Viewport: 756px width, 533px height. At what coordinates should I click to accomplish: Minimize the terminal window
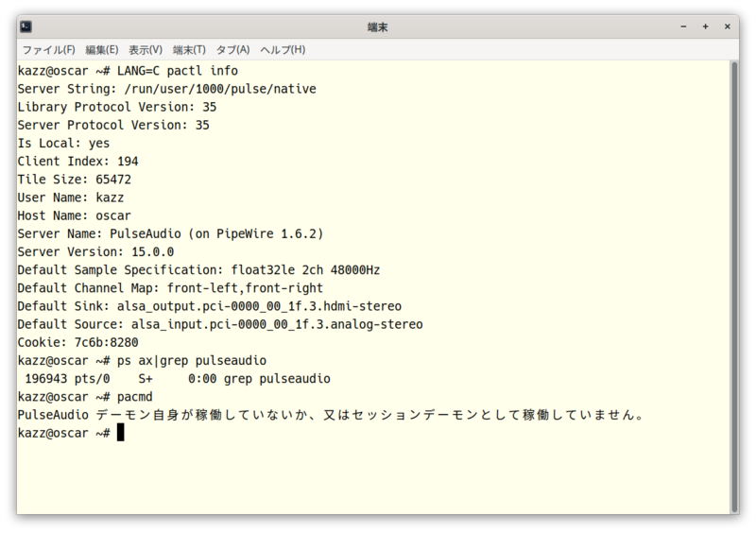(683, 26)
